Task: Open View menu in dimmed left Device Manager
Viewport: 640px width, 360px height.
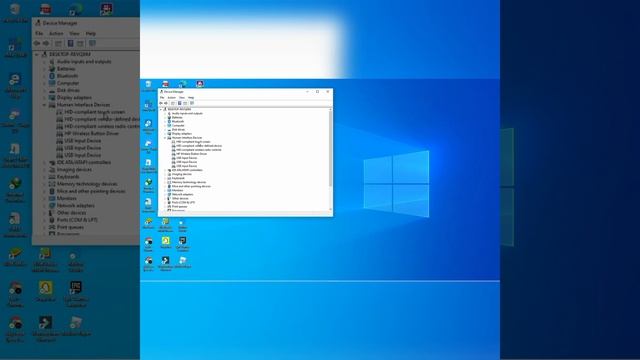Action: click(74, 33)
